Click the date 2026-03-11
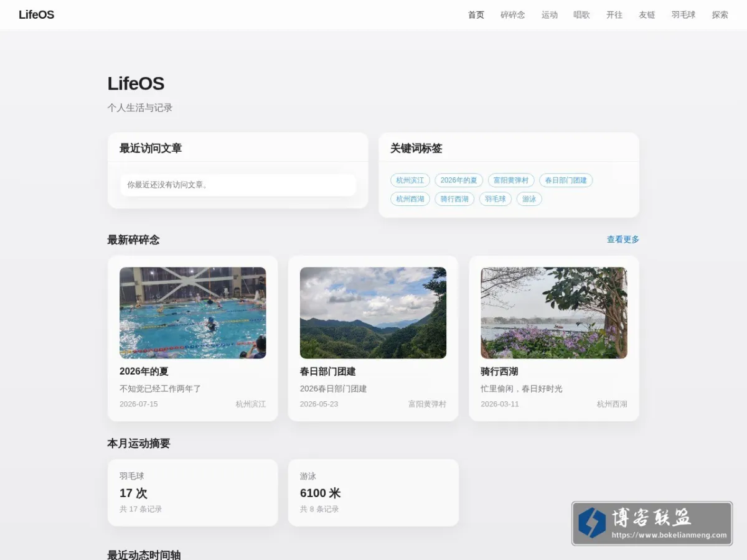 500,404
